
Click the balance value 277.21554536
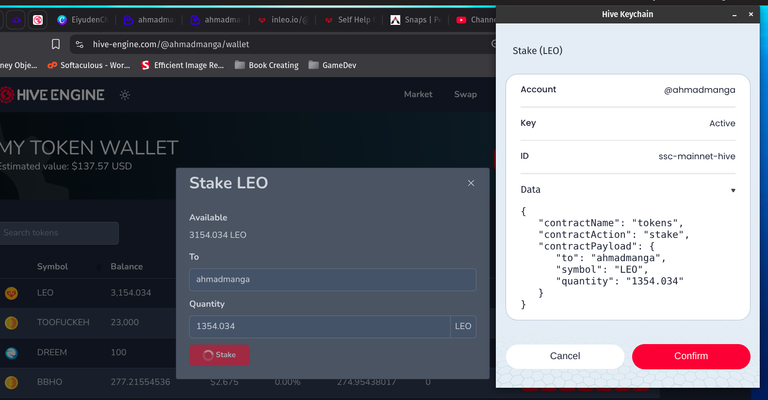pyautogui.click(x=140, y=382)
